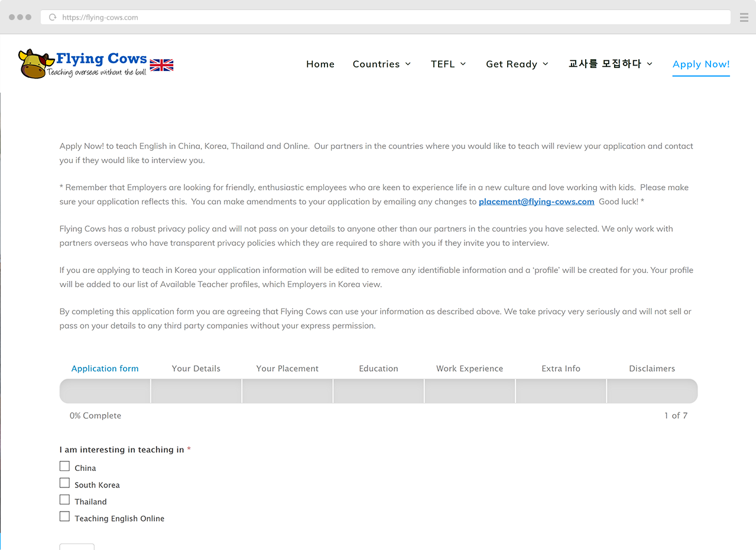Click the browser reload icon

click(53, 18)
